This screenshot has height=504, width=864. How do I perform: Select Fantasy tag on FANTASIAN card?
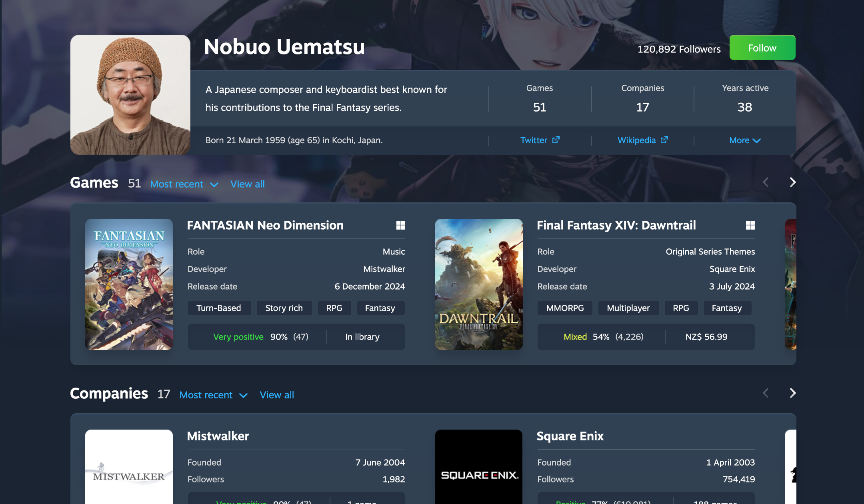click(x=380, y=308)
